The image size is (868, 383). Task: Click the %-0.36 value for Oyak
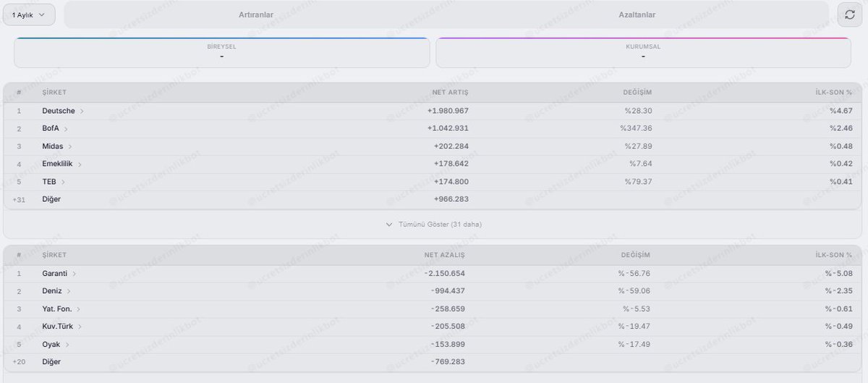(x=839, y=345)
